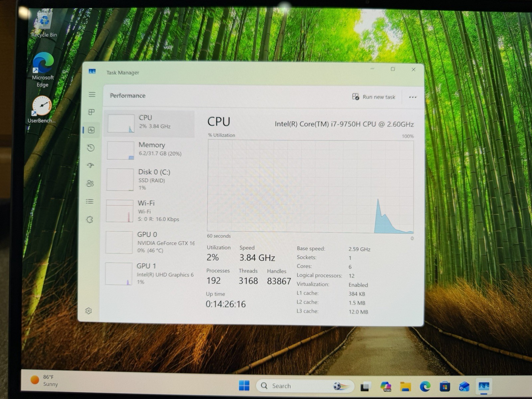Screen dimensions: 532x399
Task: Click the 192 processes count
Action: (213, 281)
